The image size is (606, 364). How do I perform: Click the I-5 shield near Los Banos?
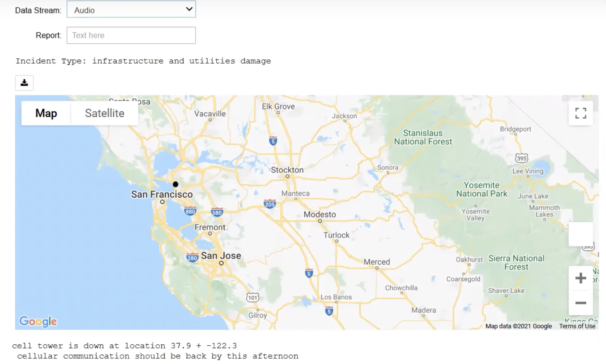pos(329,311)
